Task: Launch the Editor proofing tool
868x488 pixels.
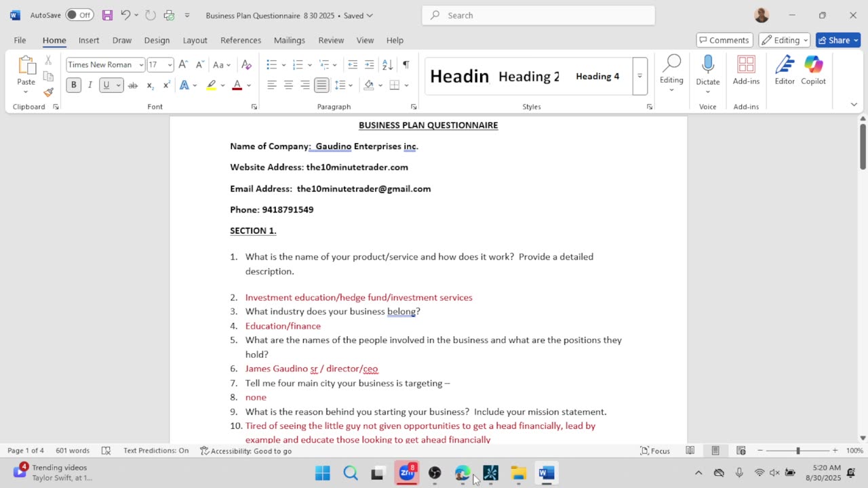Action: coord(785,70)
